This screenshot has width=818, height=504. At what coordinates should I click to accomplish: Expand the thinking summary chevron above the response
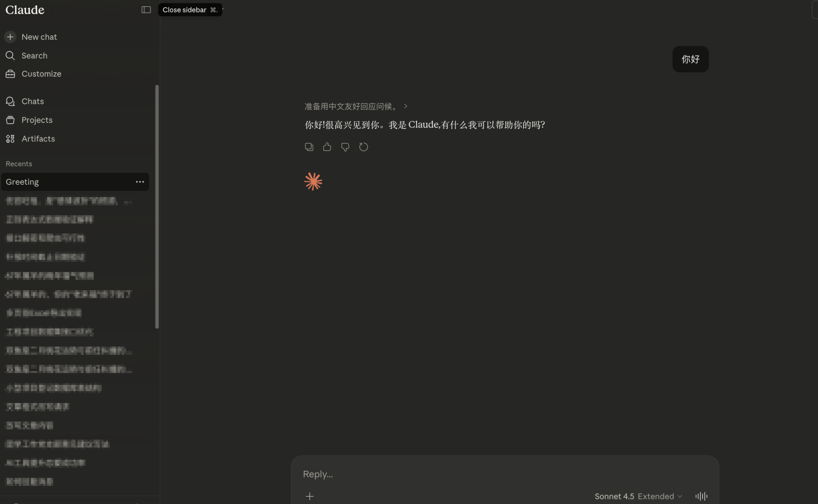pos(405,106)
